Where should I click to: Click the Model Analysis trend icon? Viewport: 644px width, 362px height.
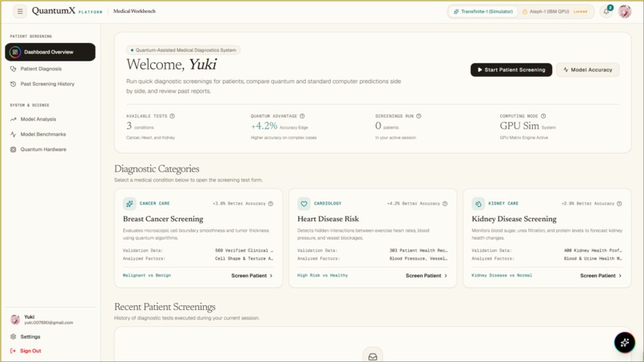tap(13, 119)
